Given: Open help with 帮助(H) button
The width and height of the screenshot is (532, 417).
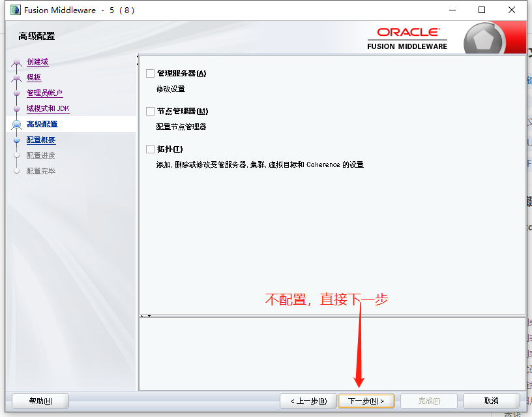Looking at the screenshot, I should pyautogui.click(x=40, y=401).
